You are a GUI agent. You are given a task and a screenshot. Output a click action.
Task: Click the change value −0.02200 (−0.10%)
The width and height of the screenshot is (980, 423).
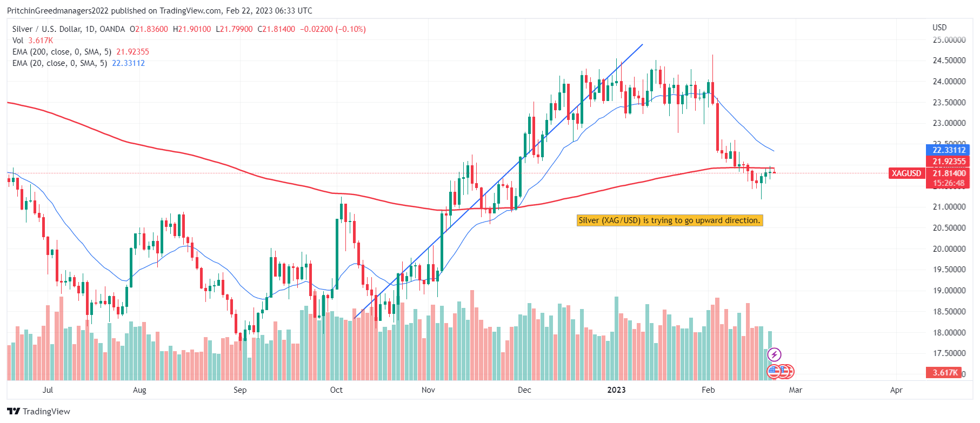coord(333,29)
